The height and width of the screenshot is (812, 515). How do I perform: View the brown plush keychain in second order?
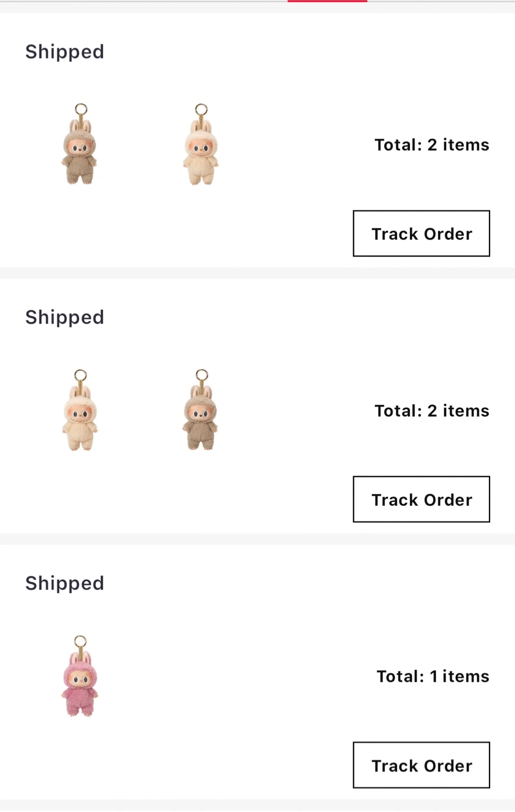coord(201,410)
